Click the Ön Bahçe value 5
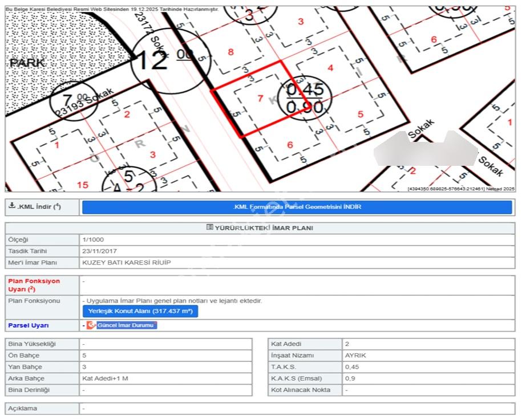 click(84, 355)
